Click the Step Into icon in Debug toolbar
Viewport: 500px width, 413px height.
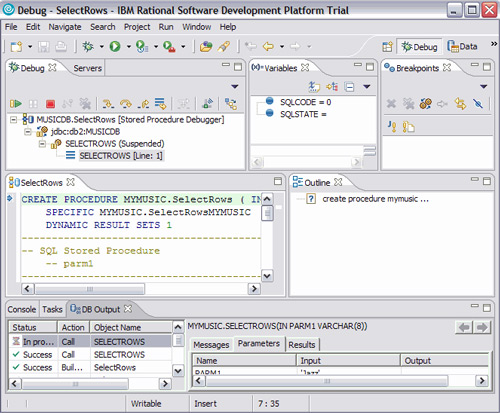[108, 104]
